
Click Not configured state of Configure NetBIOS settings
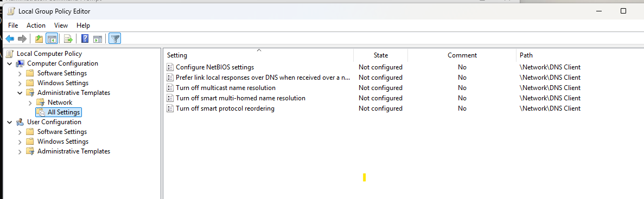click(380, 67)
